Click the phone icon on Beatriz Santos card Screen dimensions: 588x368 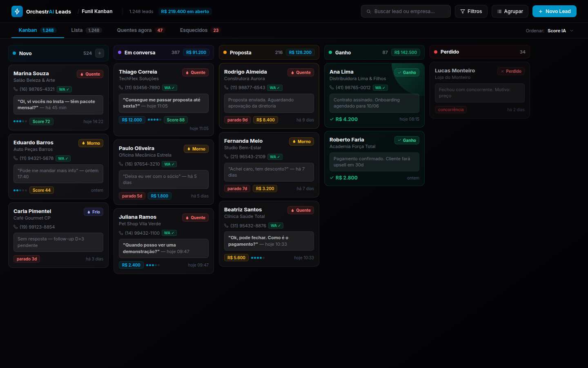click(226, 226)
